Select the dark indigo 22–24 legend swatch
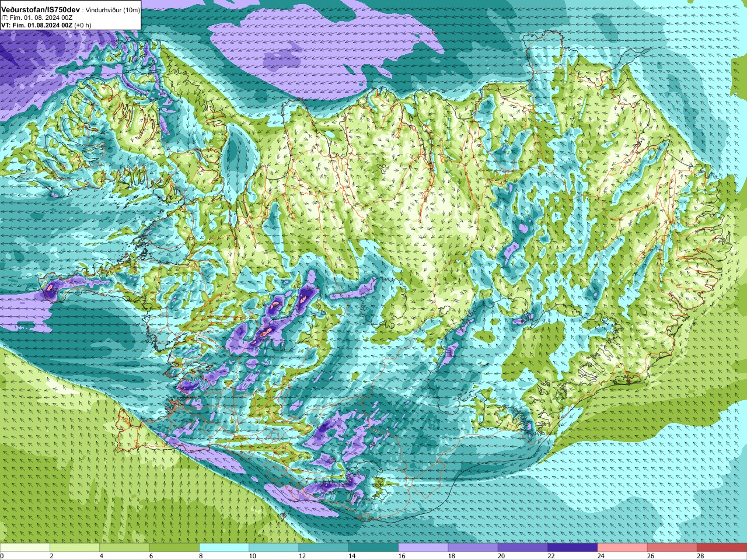Image resolution: width=747 pixels, height=560 pixels. 573,548
